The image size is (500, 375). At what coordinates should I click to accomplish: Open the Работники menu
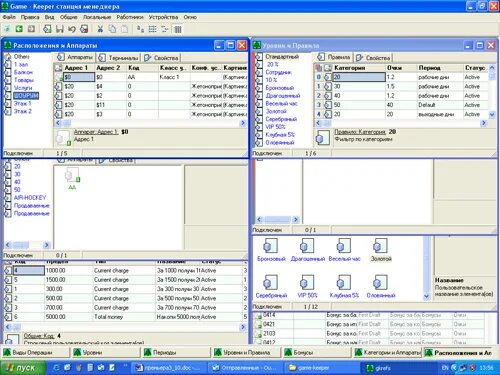pyautogui.click(x=130, y=17)
